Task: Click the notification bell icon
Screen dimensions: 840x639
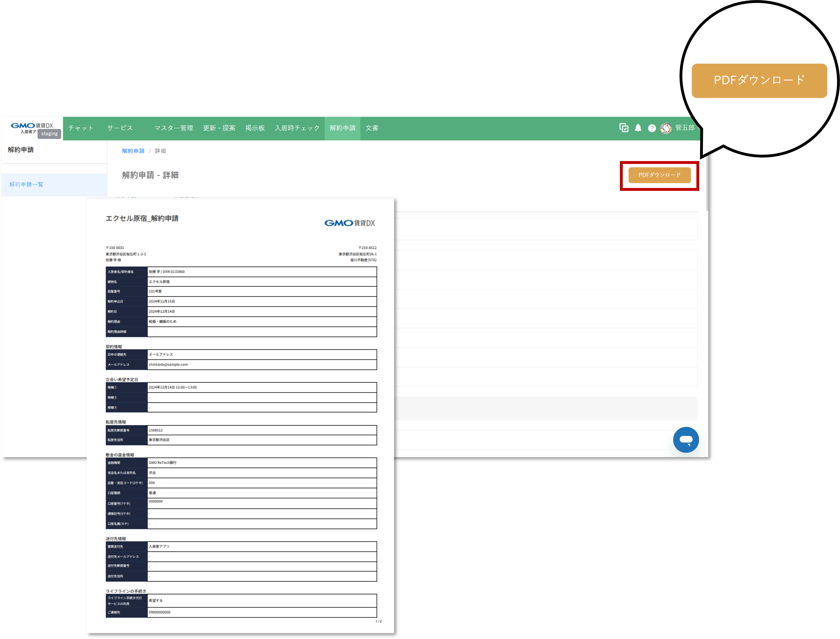Action: [x=638, y=128]
